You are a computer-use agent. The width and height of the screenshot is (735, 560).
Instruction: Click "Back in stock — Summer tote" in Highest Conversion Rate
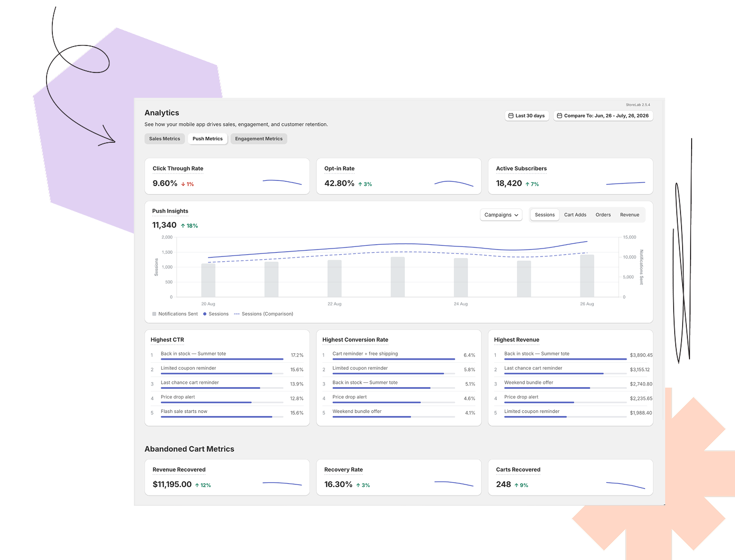365,382
